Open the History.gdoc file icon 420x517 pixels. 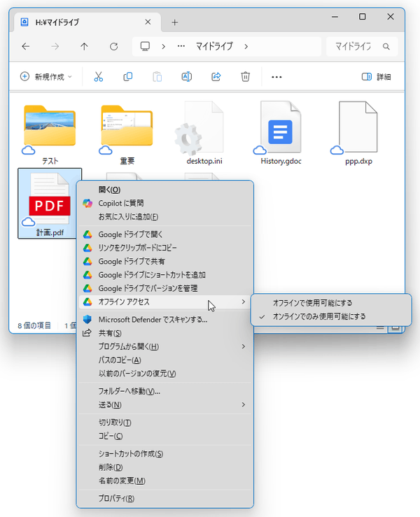(280, 129)
